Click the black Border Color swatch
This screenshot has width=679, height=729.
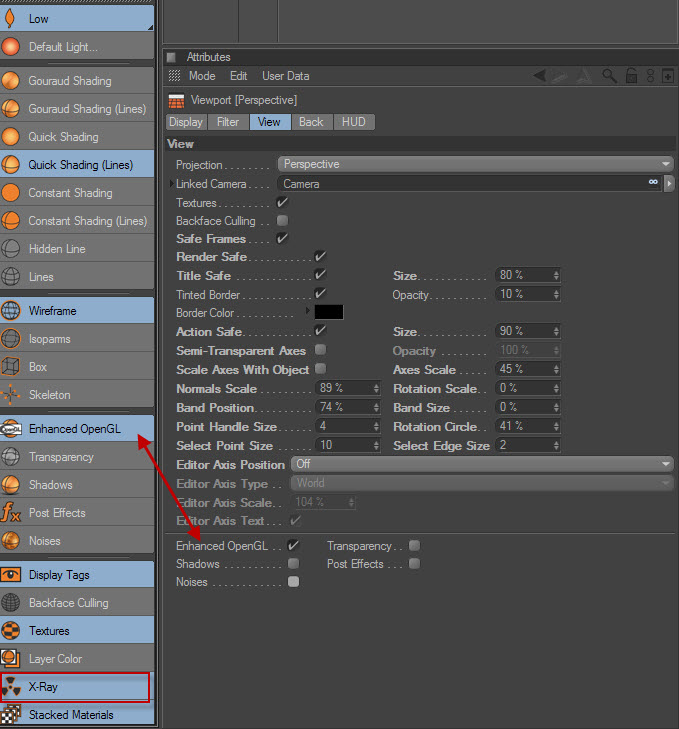pyautogui.click(x=329, y=312)
